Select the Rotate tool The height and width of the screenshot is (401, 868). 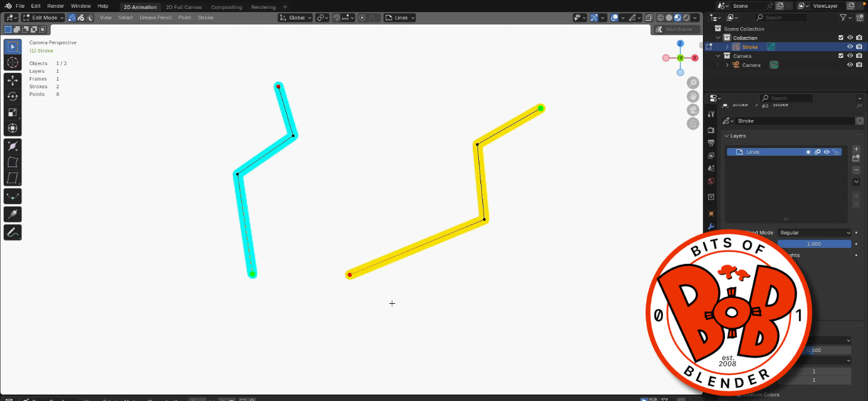[13, 97]
